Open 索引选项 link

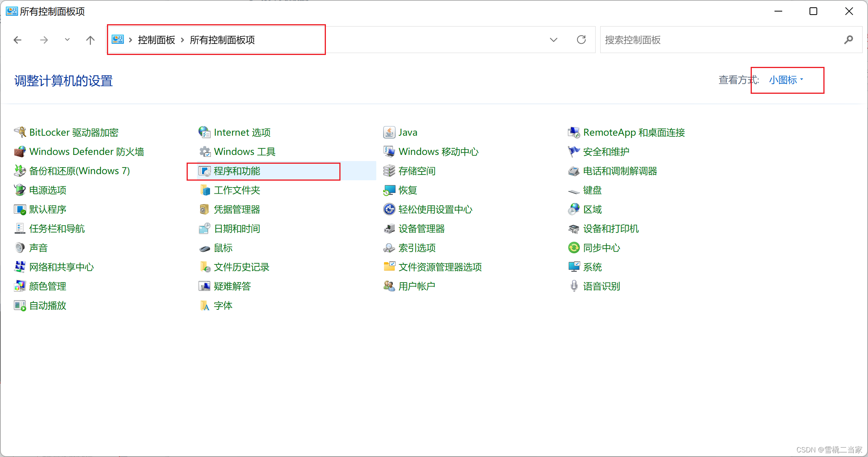[x=417, y=248]
